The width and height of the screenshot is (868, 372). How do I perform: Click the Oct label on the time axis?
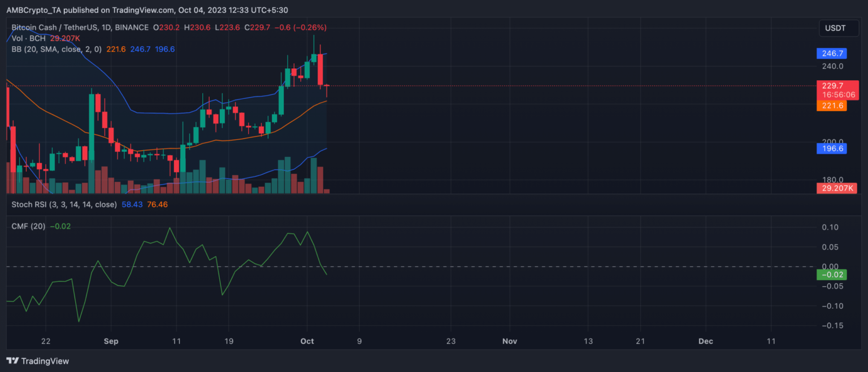[x=306, y=341]
